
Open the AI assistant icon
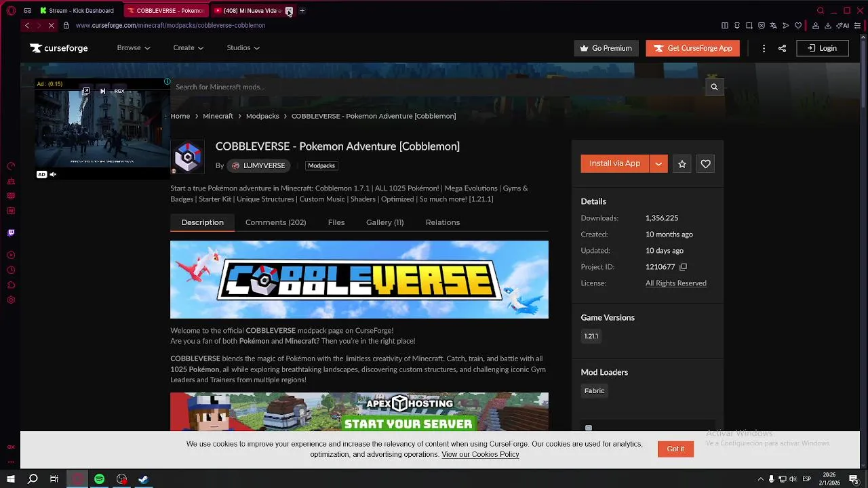coord(843,26)
